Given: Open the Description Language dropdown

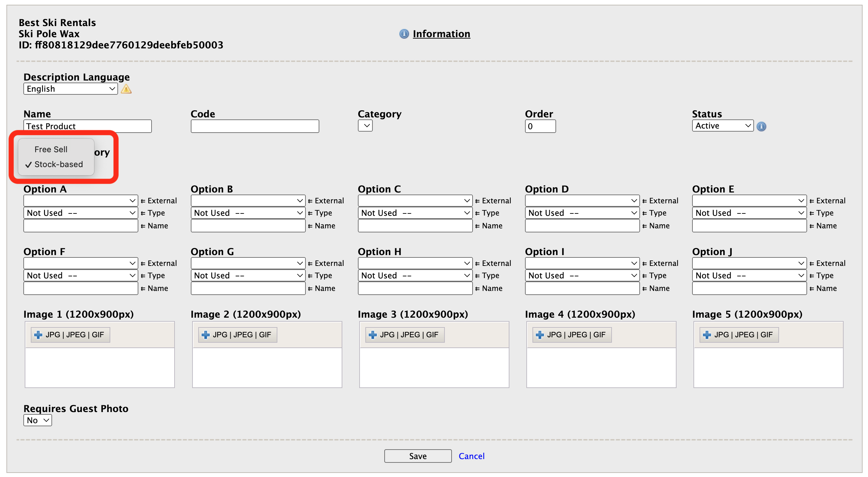Looking at the screenshot, I should (70, 89).
